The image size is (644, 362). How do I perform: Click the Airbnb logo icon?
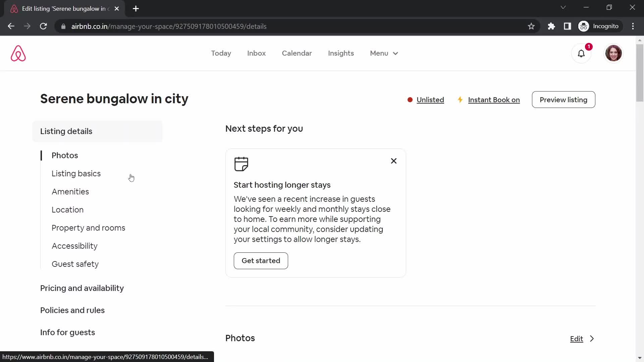coord(18,54)
